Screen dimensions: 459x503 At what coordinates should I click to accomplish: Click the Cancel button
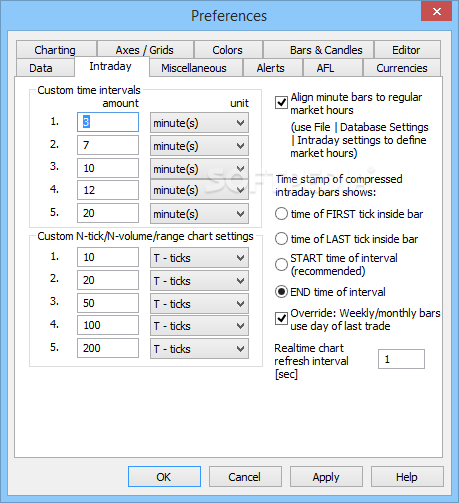(245, 477)
